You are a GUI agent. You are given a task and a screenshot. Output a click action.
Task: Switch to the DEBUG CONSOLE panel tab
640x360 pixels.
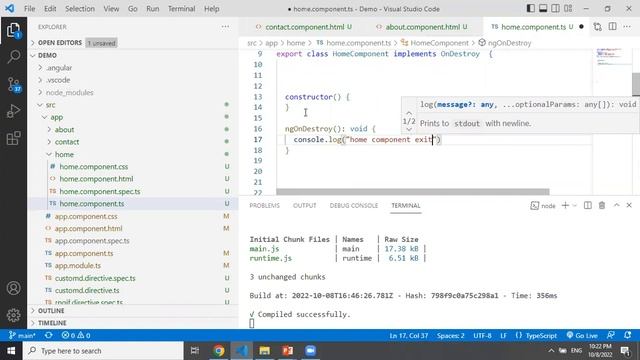(353, 205)
